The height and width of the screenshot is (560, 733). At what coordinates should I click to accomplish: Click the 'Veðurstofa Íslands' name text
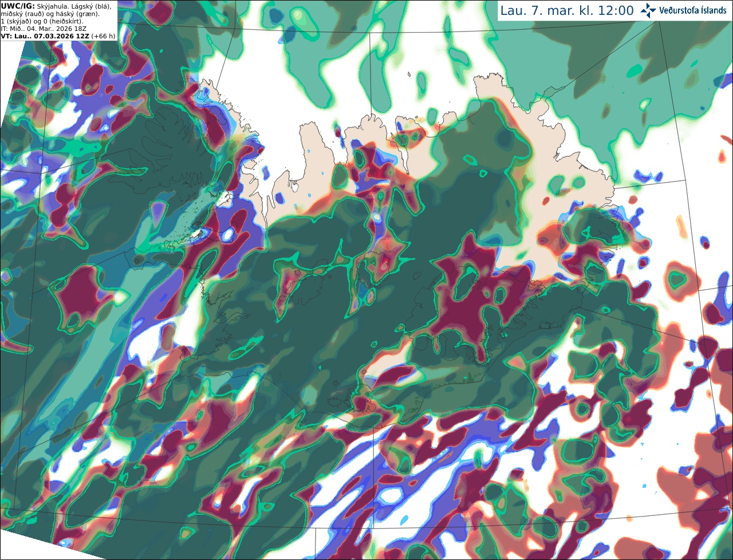coord(693,10)
